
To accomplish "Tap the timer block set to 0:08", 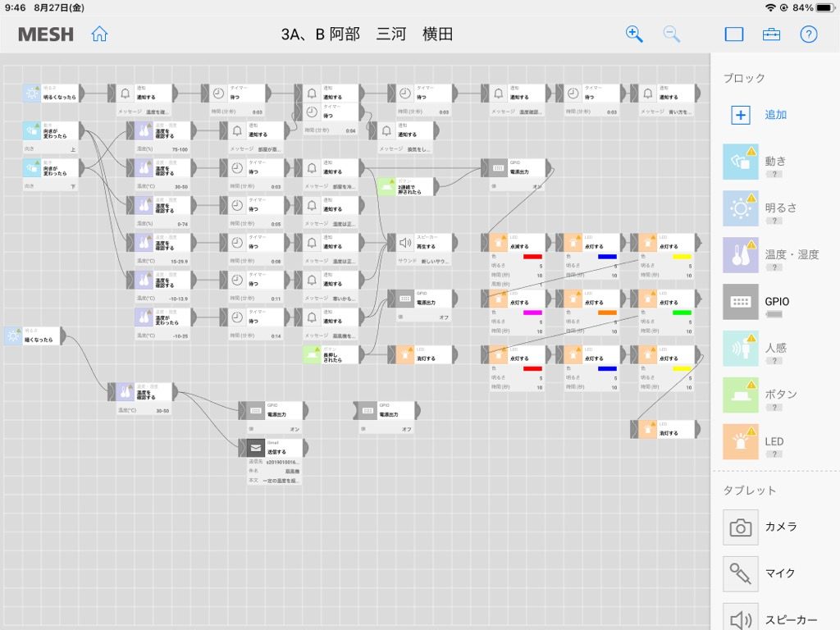I will (254, 243).
